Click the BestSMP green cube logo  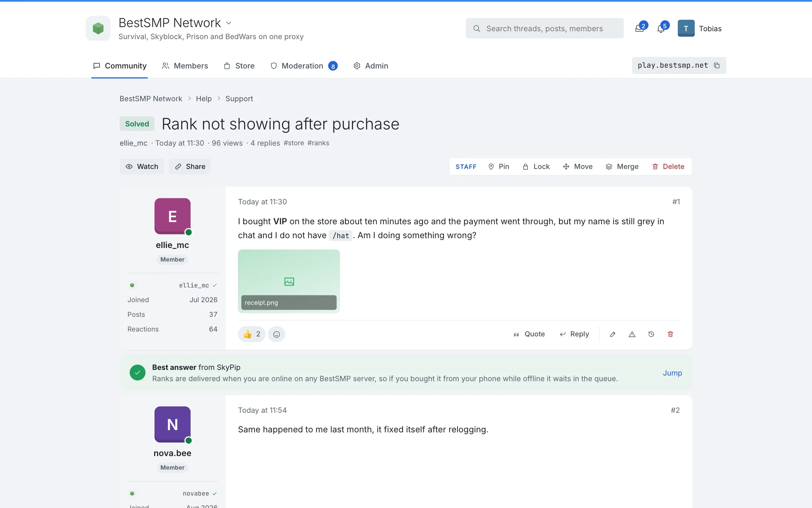coord(98,28)
